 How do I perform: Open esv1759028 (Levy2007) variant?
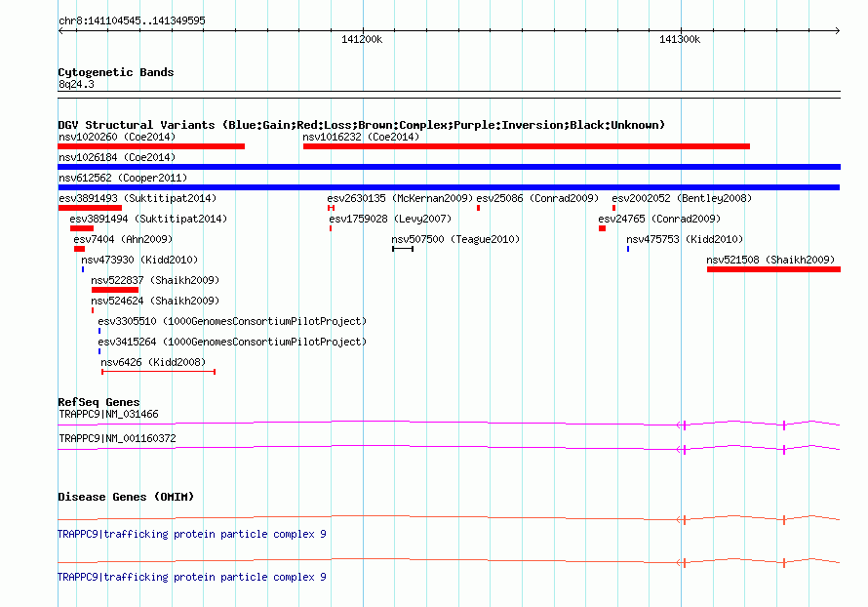point(390,219)
